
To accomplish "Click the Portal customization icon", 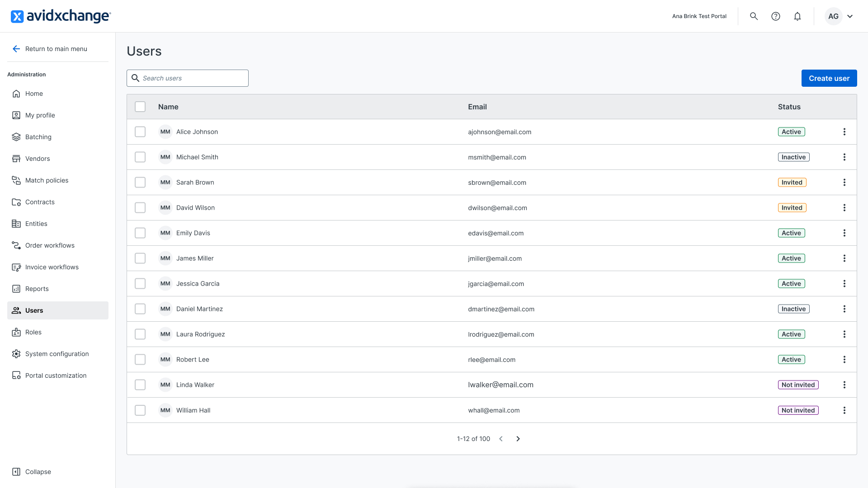I will coord(16,375).
